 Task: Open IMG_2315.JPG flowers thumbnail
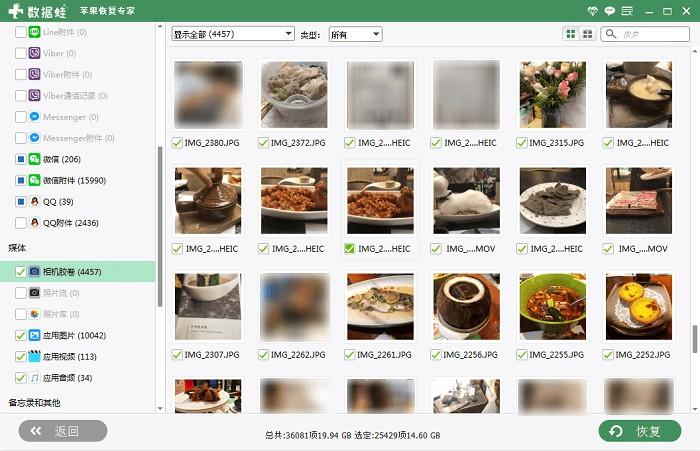pos(553,95)
